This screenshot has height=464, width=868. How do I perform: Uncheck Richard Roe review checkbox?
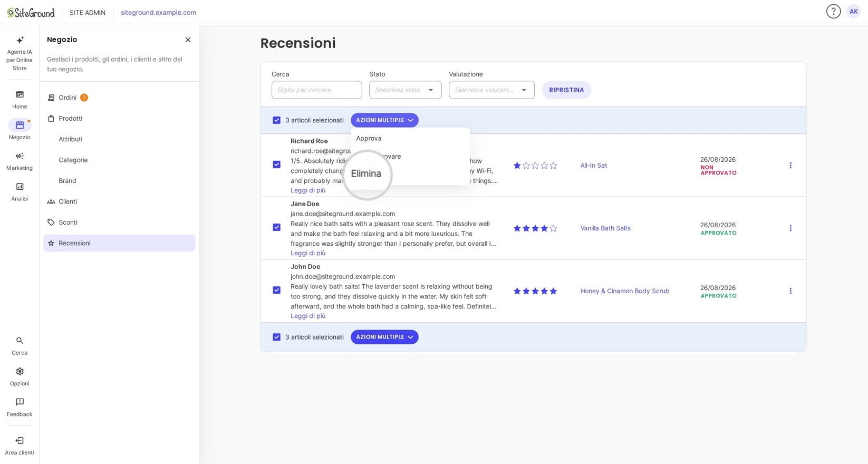tap(276, 165)
